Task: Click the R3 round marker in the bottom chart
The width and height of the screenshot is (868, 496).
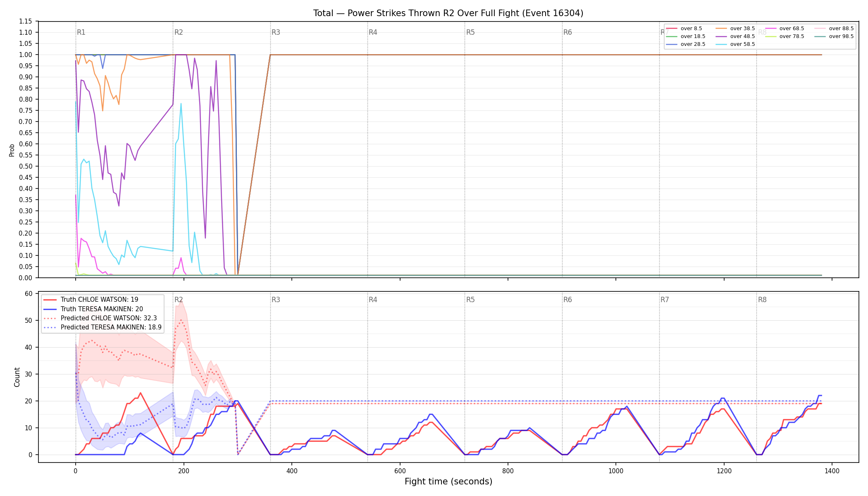Action: (x=276, y=300)
